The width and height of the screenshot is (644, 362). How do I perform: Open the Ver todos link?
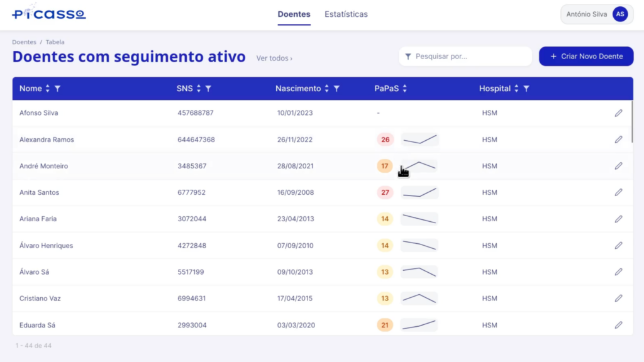(274, 58)
